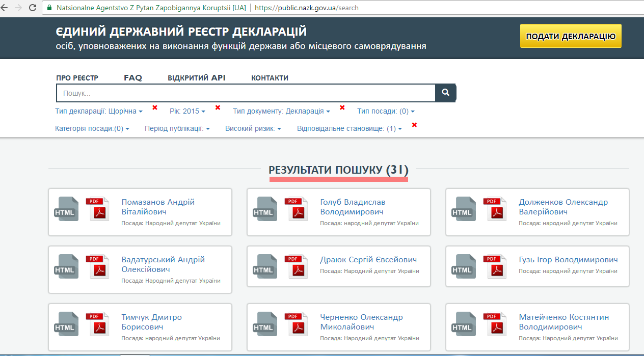The width and height of the screenshot is (644, 356).
Task: Open the ПРО РЕЄСТР menu item
Action: [77, 78]
